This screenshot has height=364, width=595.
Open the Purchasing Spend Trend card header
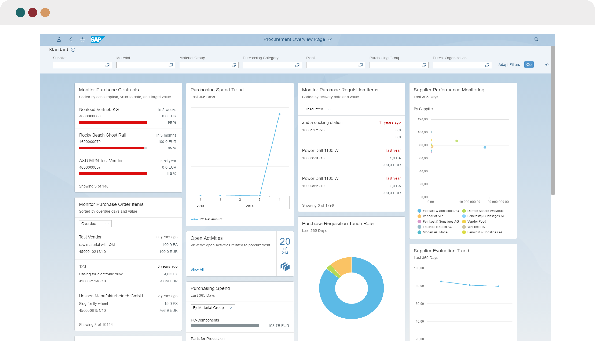pyautogui.click(x=240, y=93)
